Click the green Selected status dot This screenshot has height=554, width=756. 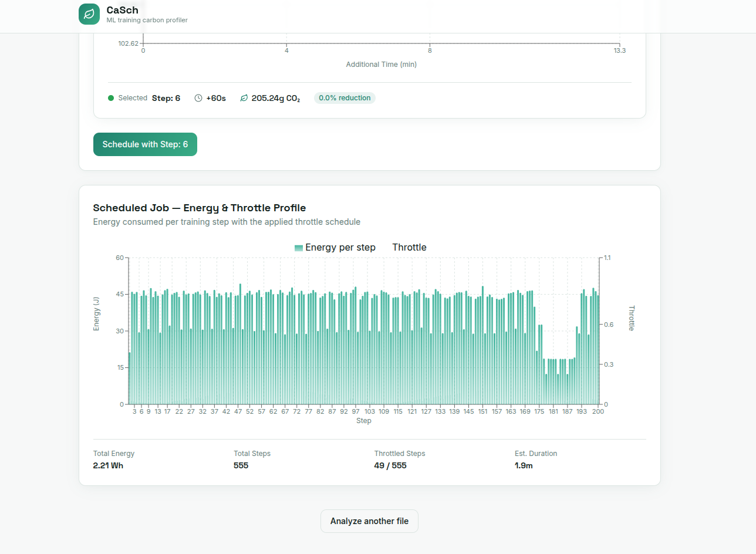[111, 98]
